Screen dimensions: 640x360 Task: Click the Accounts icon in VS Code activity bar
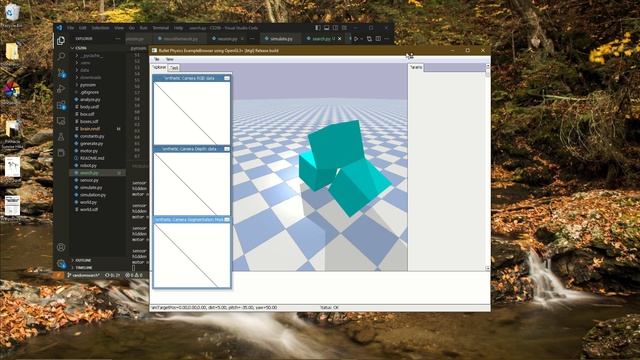[61, 247]
